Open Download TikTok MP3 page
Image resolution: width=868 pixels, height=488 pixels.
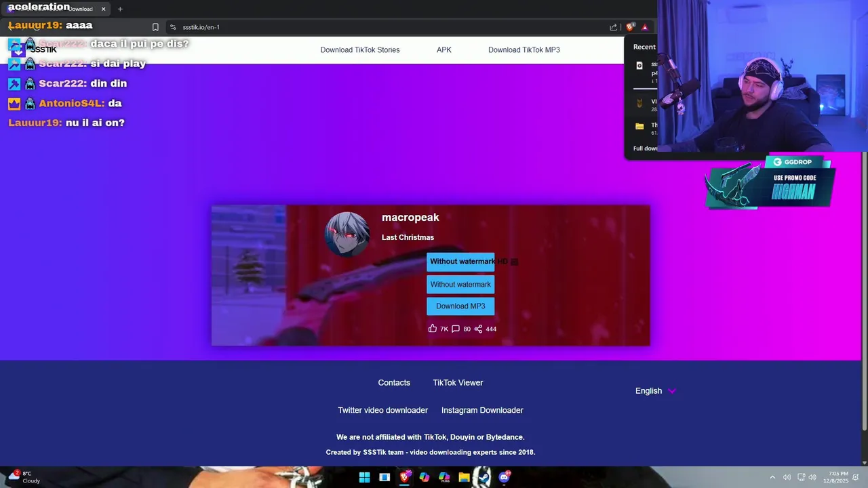pyautogui.click(x=524, y=50)
